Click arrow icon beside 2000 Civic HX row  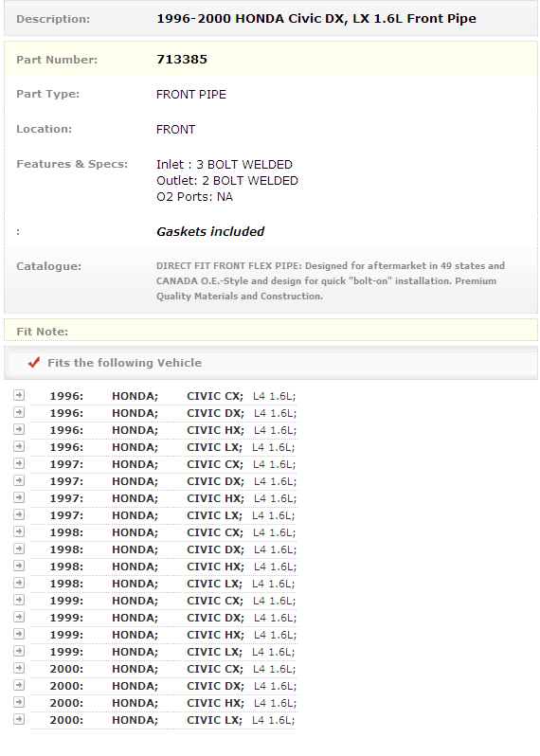pyautogui.click(x=19, y=702)
